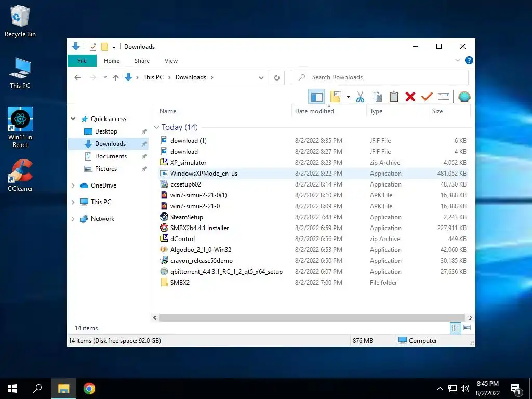The width and height of the screenshot is (532, 399).
Task: Expand the ribbon with the chevron
Action: point(457,60)
